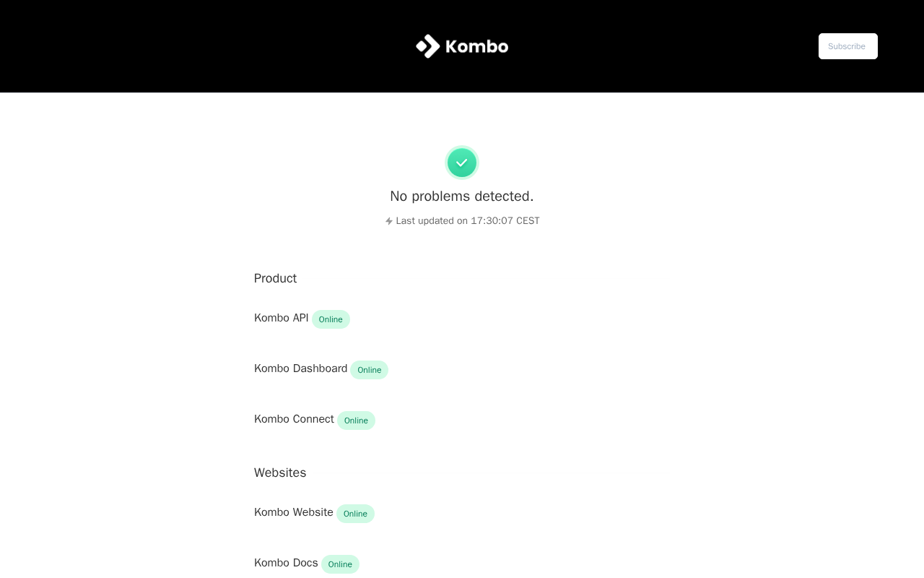Click Online badge next to Kombo Connect
The image size is (924, 578).
pos(356,420)
